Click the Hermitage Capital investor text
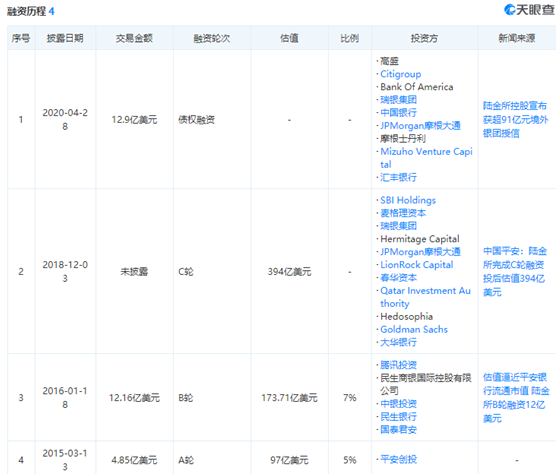The height and width of the screenshot is (476, 558). [420, 239]
